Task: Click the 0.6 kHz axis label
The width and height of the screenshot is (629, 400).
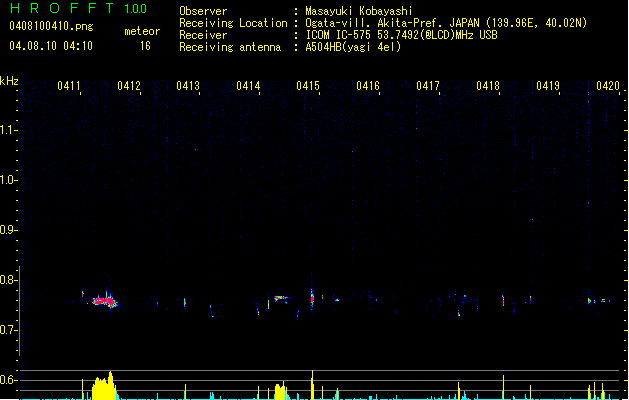Action: pos(8,380)
